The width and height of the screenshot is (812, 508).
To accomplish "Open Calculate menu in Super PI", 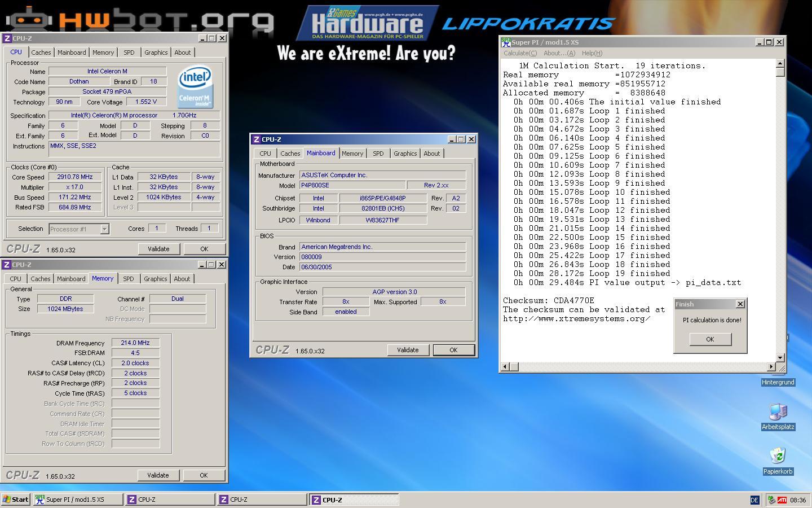I will click(520, 53).
